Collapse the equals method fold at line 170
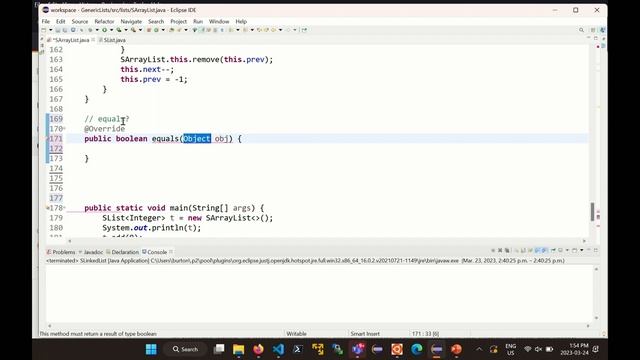640x360 pixels. [64, 129]
